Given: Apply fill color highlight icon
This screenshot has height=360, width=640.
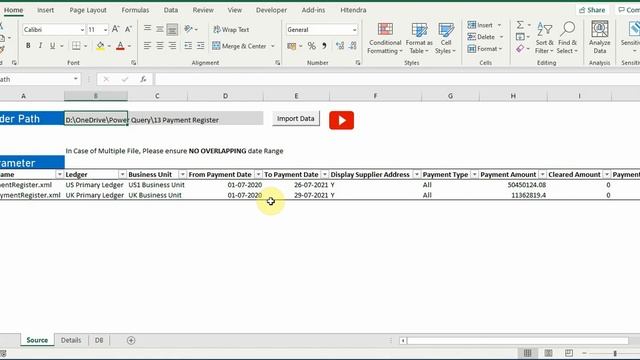Looking at the screenshot, I should click(x=100, y=46).
